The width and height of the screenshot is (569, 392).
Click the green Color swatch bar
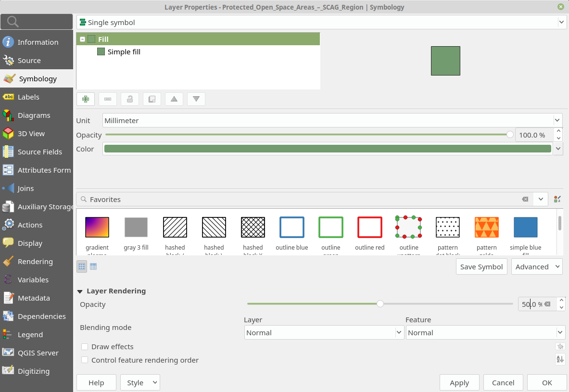click(x=328, y=149)
